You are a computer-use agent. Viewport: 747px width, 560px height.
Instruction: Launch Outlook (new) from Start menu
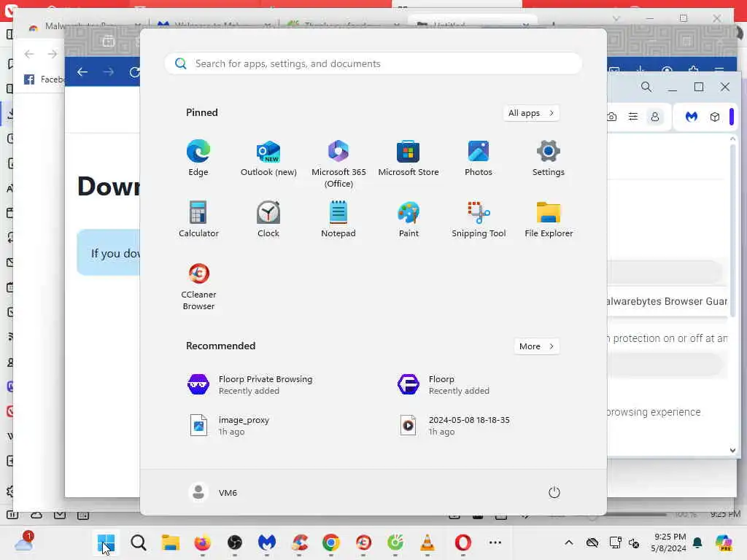tap(268, 158)
